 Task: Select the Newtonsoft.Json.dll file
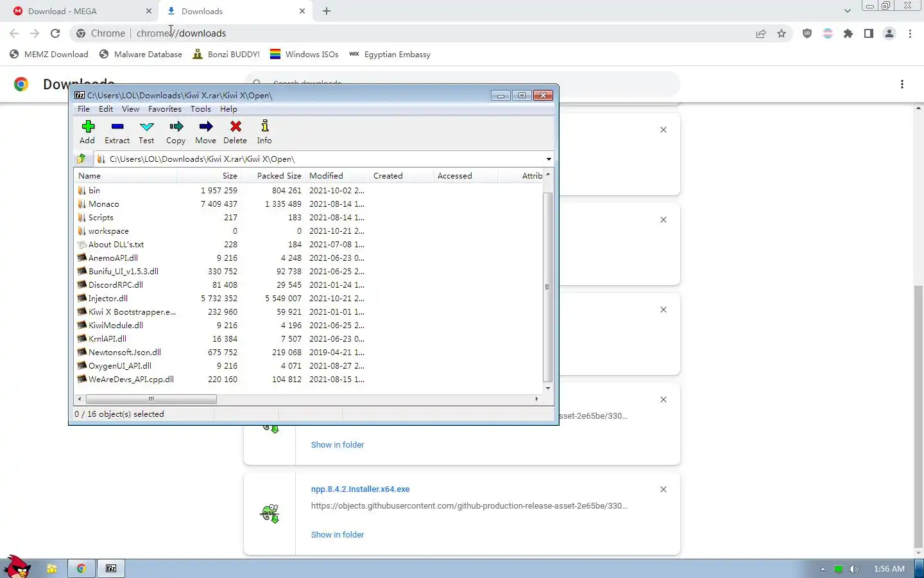click(124, 352)
